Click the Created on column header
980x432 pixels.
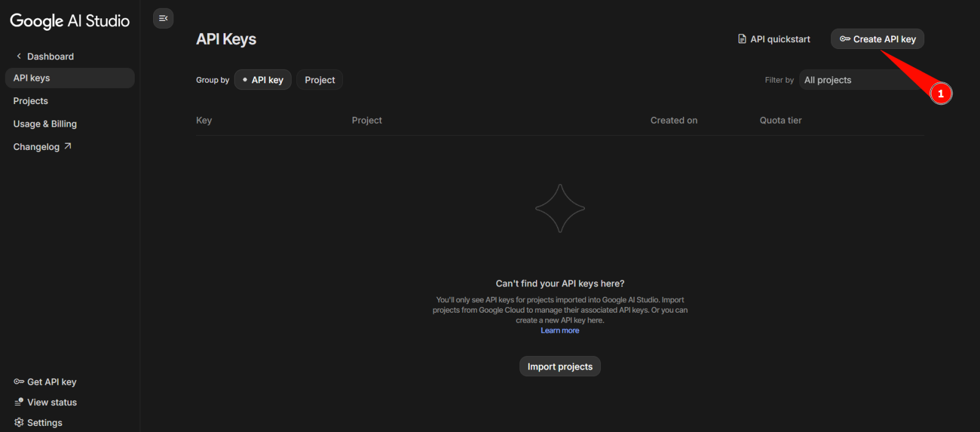point(674,121)
